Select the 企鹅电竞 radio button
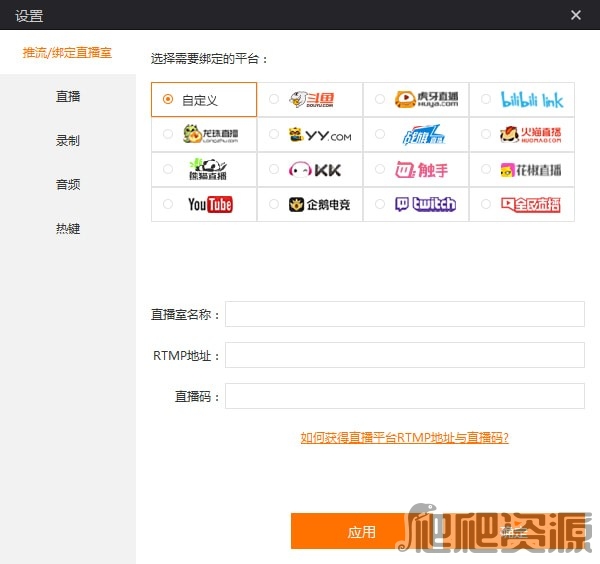This screenshot has height=564, width=600. point(274,204)
